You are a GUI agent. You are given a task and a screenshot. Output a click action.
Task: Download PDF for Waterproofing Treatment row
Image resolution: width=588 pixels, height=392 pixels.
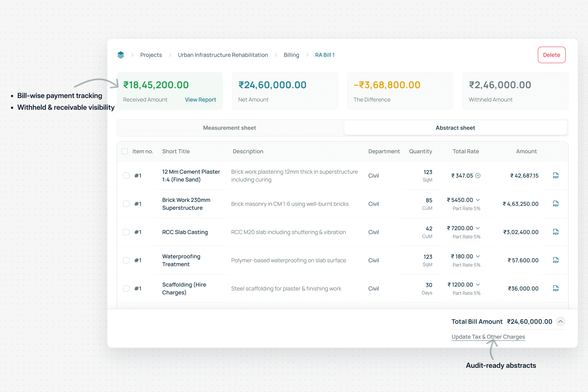[555, 260]
